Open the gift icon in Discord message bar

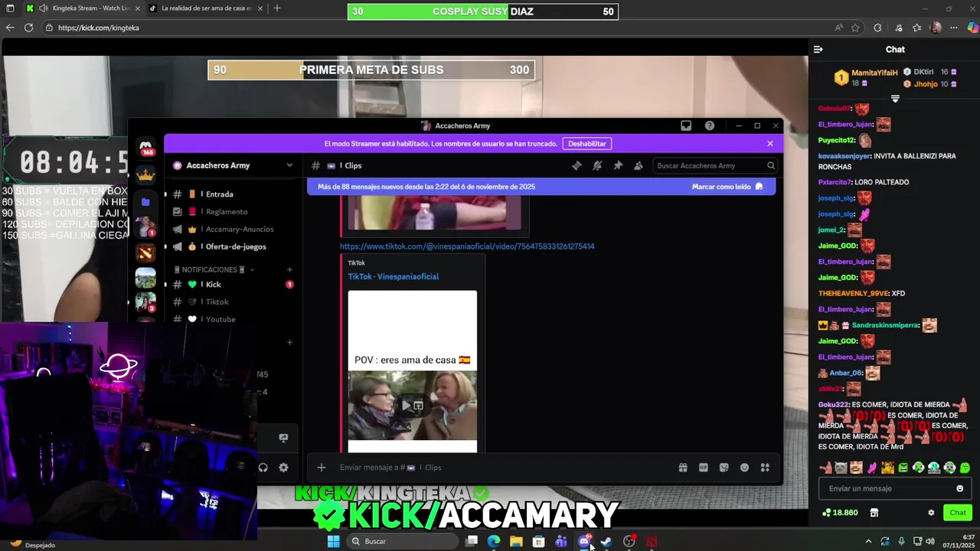[683, 468]
